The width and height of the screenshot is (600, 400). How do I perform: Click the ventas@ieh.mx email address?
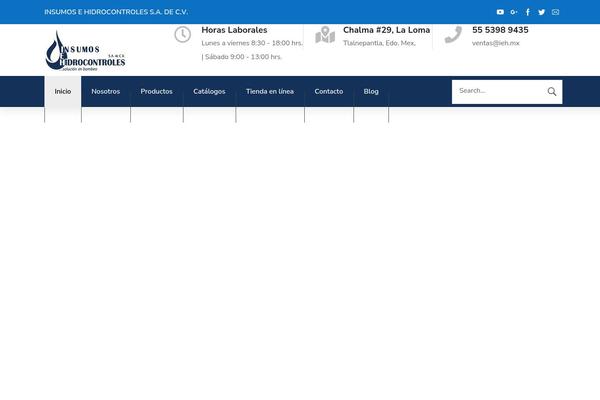coord(496,43)
